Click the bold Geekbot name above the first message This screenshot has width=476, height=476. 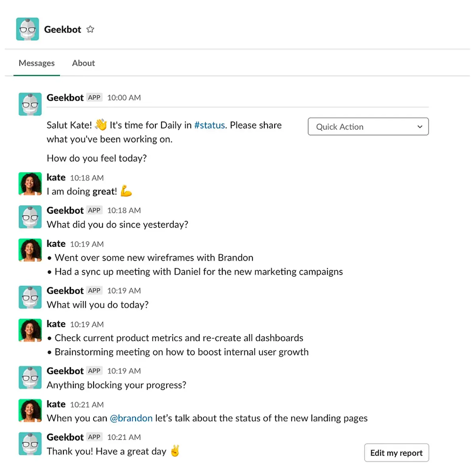pyautogui.click(x=65, y=97)
